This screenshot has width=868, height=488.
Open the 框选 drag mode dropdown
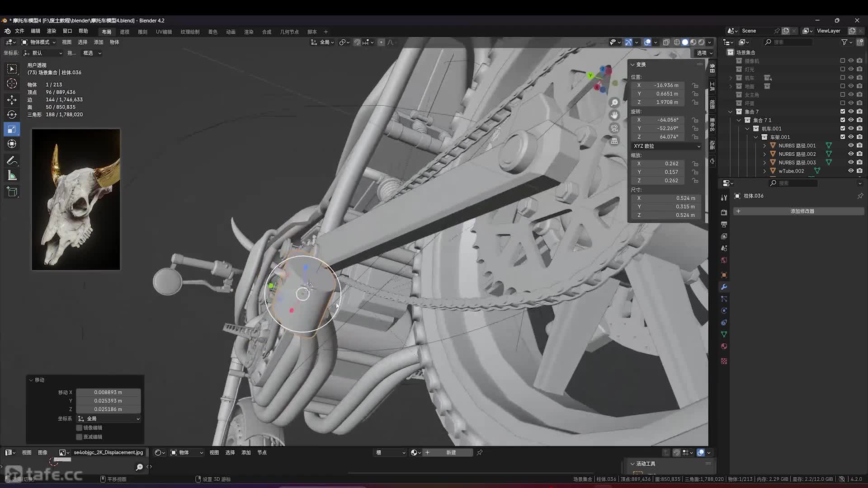click(92, 53)
